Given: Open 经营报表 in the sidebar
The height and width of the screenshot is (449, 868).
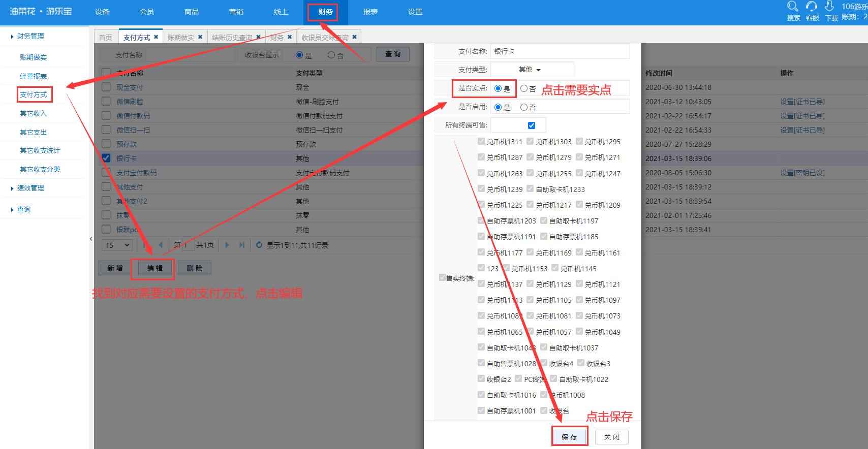Looking at the screenshot, I should 34,76.
